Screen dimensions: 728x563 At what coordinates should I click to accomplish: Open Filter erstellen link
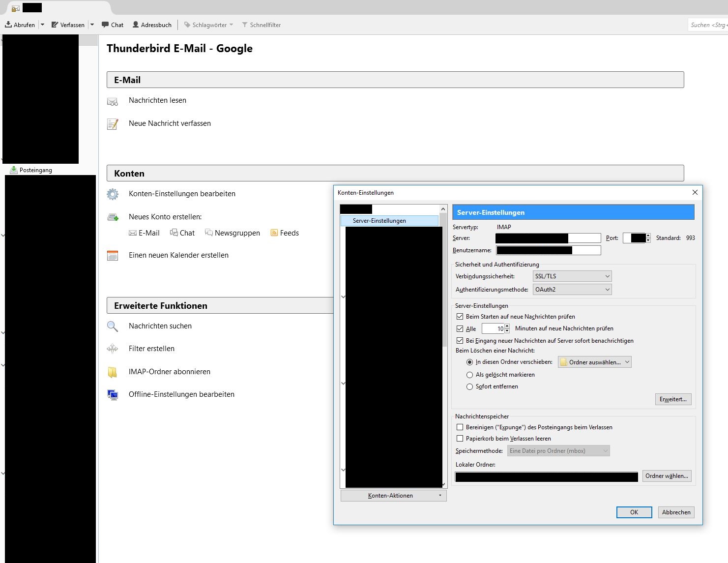pos(151,349)
